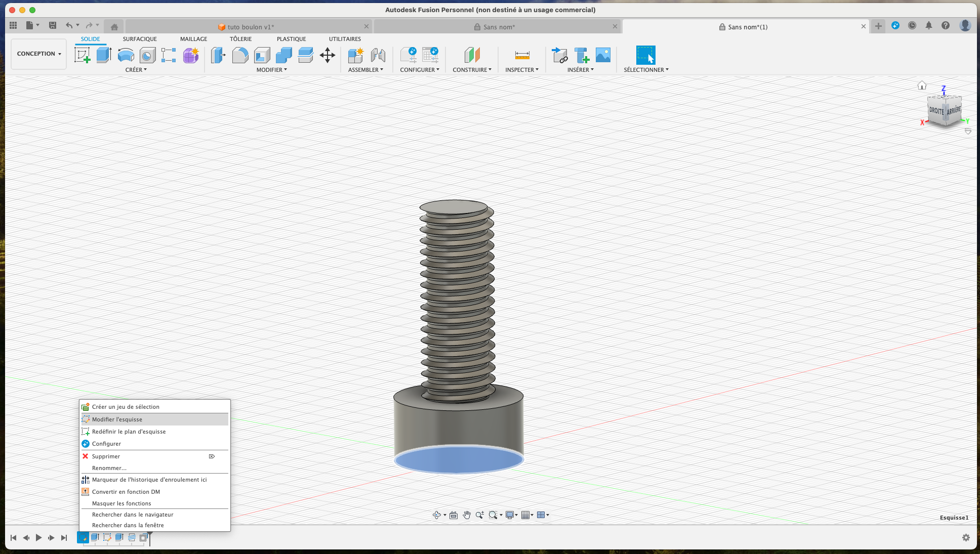The image size is (980, 554).
Task: Choose 'Redéfinir le plan d'esquisse'
Action: pyautogui.click(x=154, y=432)
